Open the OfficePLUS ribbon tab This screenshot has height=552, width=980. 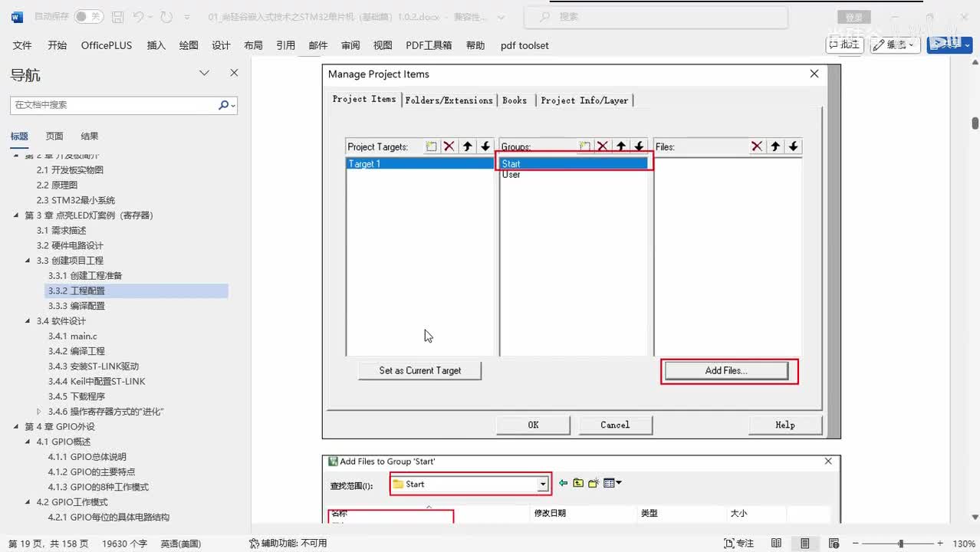click(x=107, y=45)
